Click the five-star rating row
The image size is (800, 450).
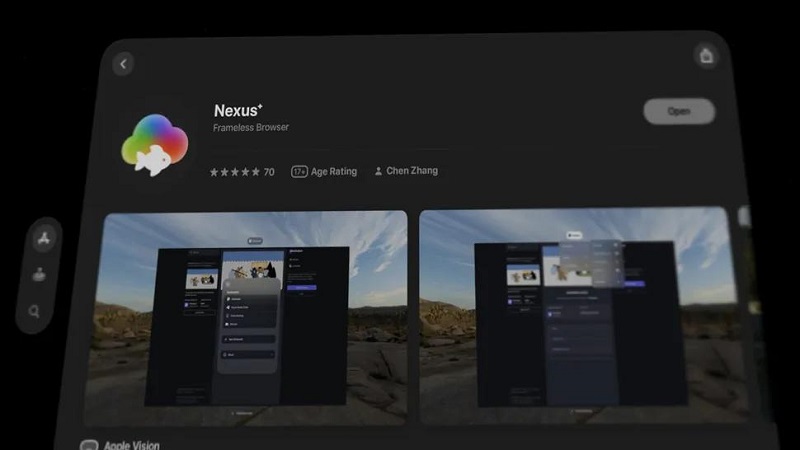tap(234, 172)
